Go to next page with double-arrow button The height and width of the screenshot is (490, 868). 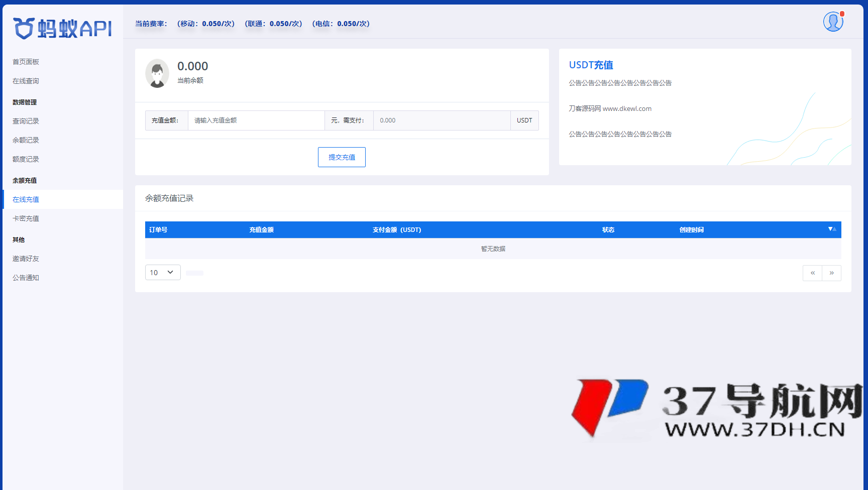832,273
